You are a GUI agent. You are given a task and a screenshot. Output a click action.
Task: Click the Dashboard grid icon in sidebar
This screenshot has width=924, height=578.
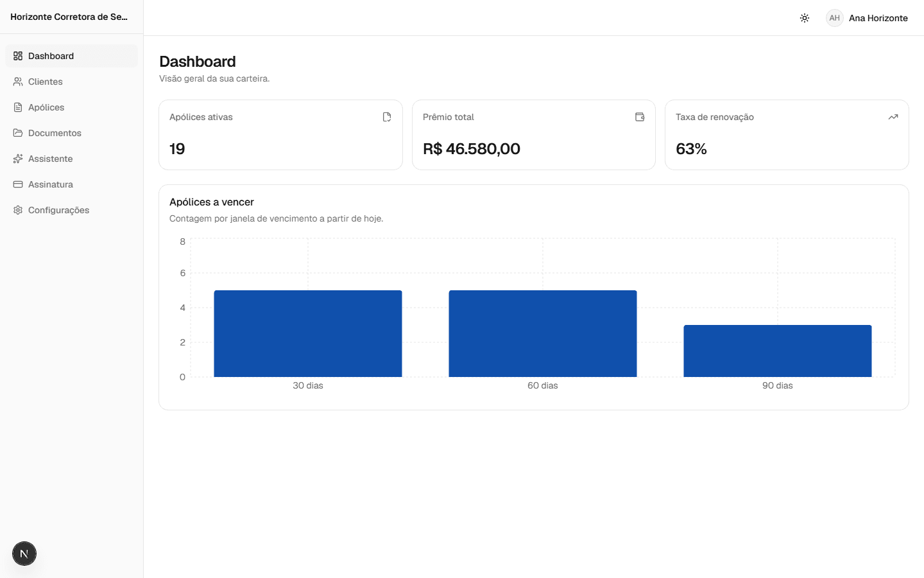(x=18, y=56)
